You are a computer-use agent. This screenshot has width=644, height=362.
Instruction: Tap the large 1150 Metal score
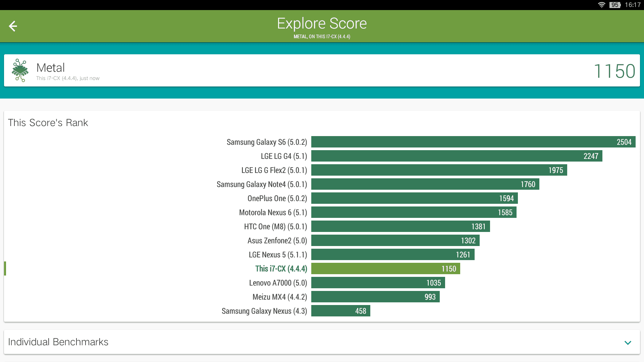click(614, 71)
